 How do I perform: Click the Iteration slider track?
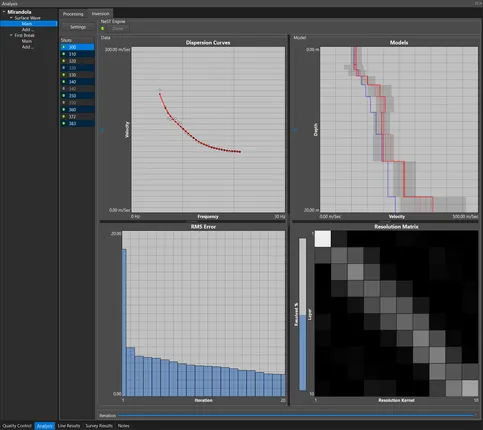coord(296,415)
